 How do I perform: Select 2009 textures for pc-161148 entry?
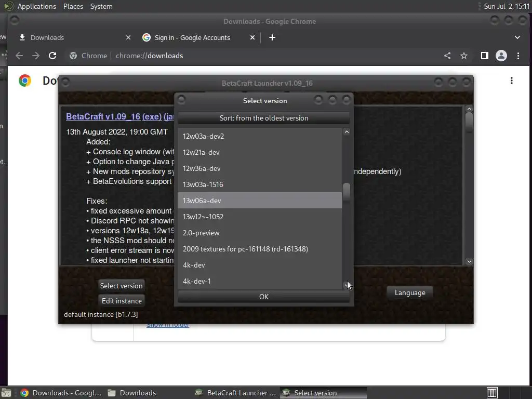(x=260, y=249)
